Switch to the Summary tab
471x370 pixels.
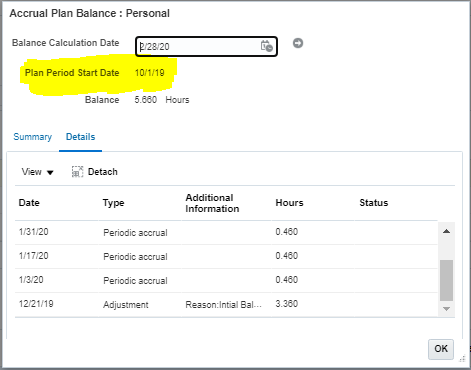coord(32,137)
